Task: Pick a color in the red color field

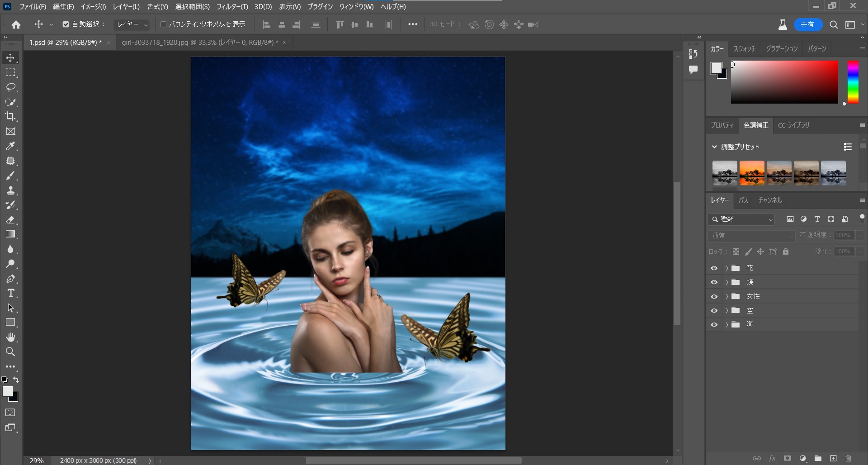Action: tap(784, 82)
